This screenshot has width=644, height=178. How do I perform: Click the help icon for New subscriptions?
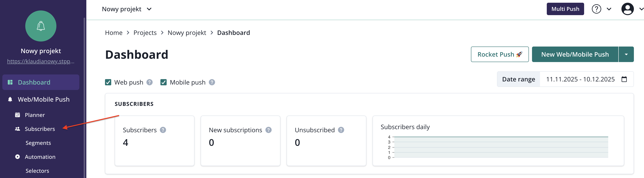click(268, 130)
